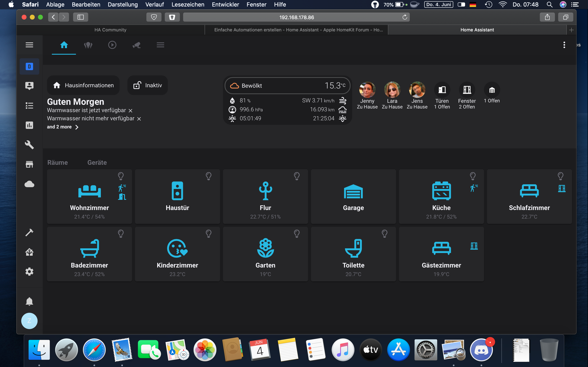Open Developer Tools hammer icon
The height and width of the screenshot is (367, 588).
(29, 232)
